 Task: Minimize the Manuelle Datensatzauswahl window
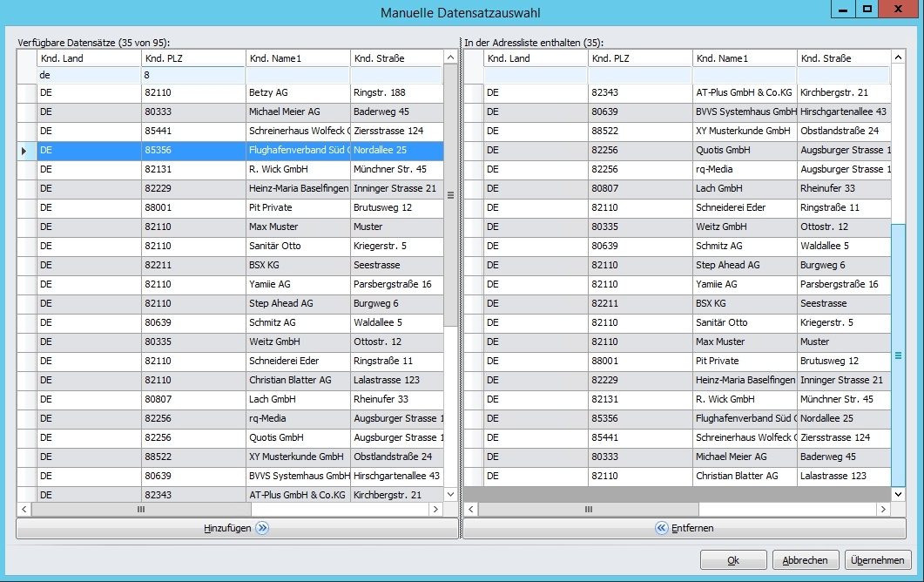click(x=843, y=9)
